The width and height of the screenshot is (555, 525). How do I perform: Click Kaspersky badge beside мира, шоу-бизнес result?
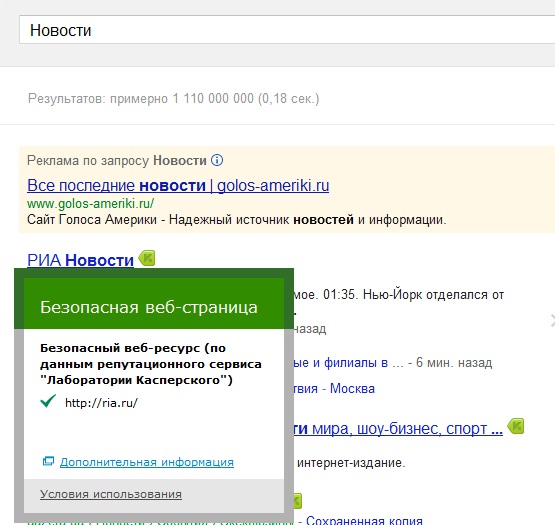click(x=516, y=426)
